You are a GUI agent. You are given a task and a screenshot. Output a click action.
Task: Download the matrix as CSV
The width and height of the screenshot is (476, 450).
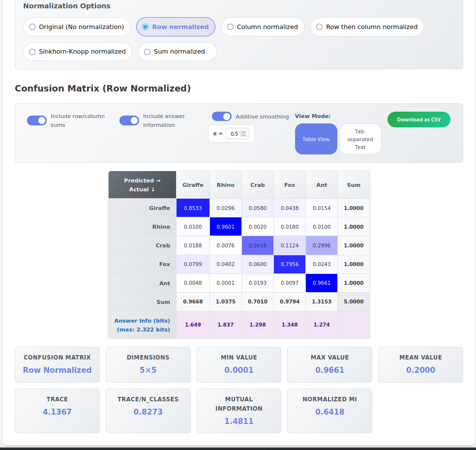(x=418, y=119)
